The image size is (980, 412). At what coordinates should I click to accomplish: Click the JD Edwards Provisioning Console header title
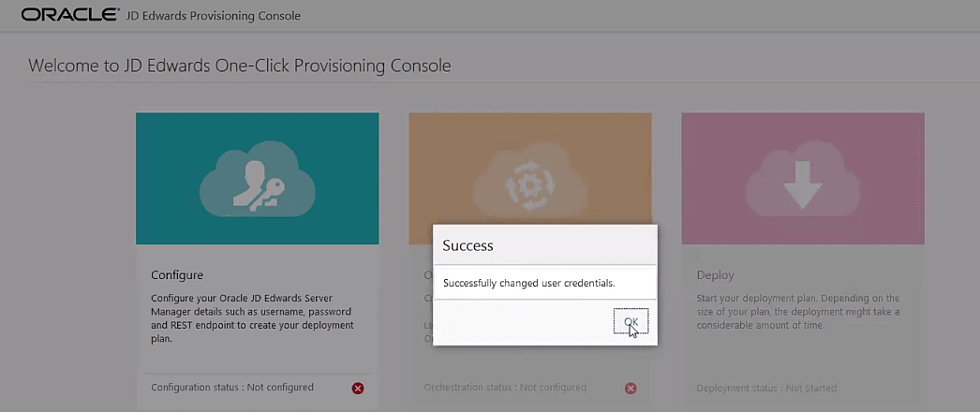point(213,16)
